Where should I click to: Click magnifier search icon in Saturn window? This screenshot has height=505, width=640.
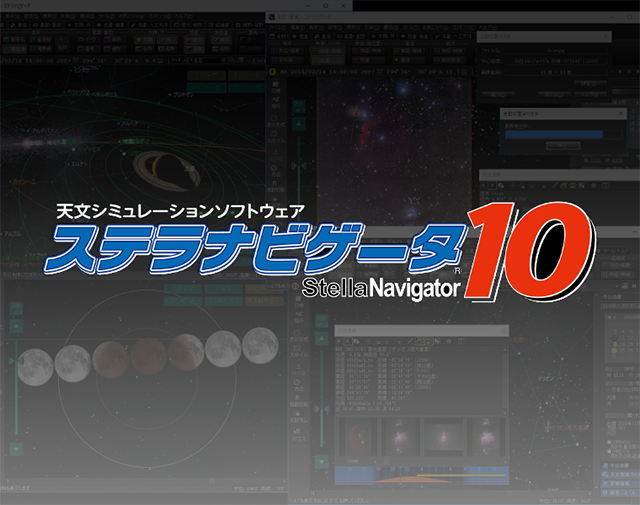232,60
